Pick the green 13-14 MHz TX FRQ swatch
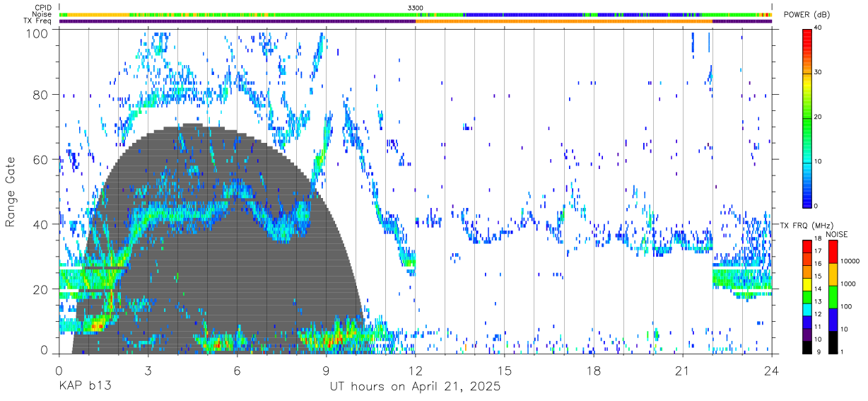 [x=807, y=297]
